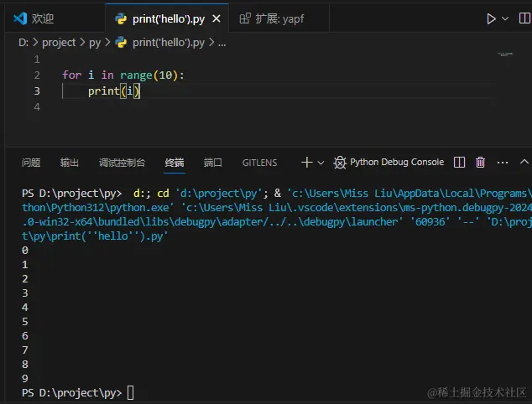
Task: Select the 终端 terminal panel tab
Action: tap(175, 163)
